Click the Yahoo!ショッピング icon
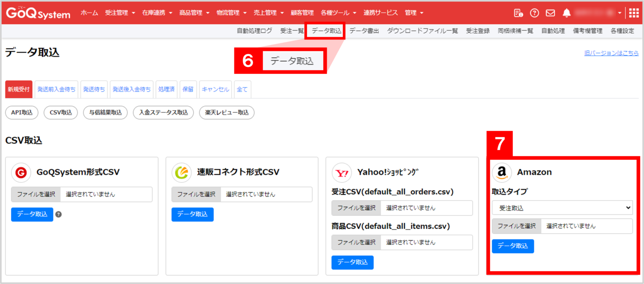The width and height of the screenshot is (644, 284). [x=342, y=172]
